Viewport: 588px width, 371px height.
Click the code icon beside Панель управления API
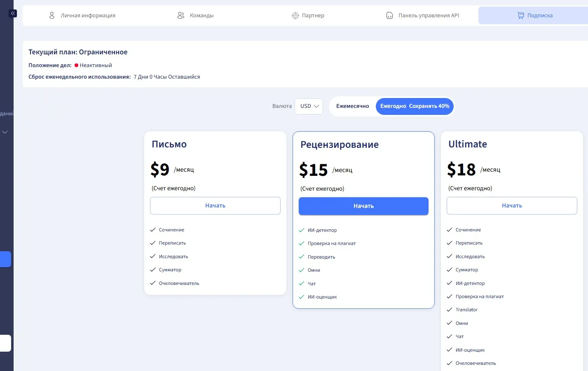[389, 16]
